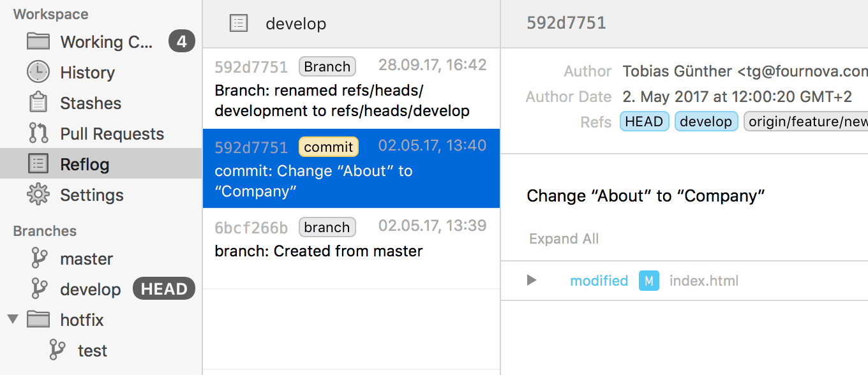Viewport: 868px width, 375px height.
Task: Click Expand All link
Action: [564, 239]
